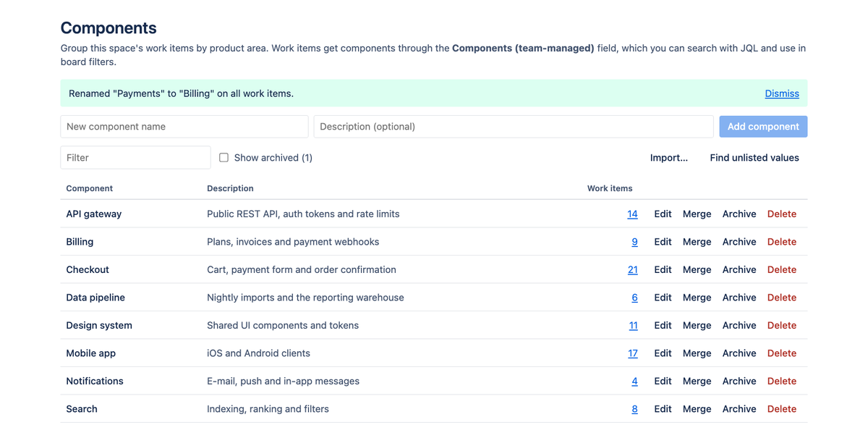Delete the API gateway component
This screenshot has height=425, width=868.
tap(781, 214)
